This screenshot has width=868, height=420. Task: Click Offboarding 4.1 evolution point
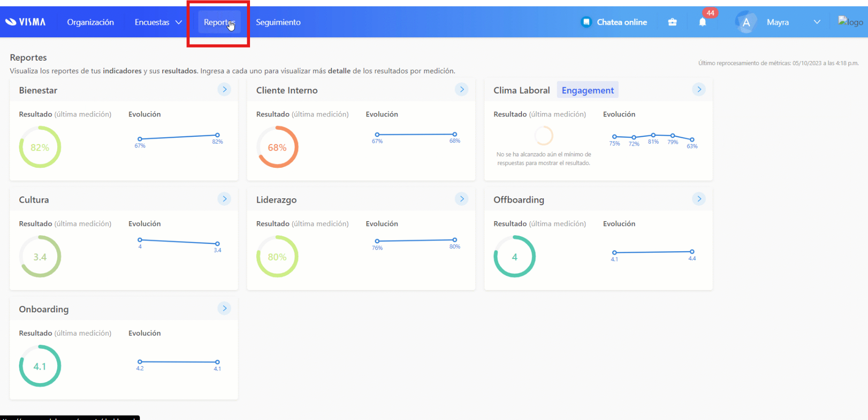point(615,253)
